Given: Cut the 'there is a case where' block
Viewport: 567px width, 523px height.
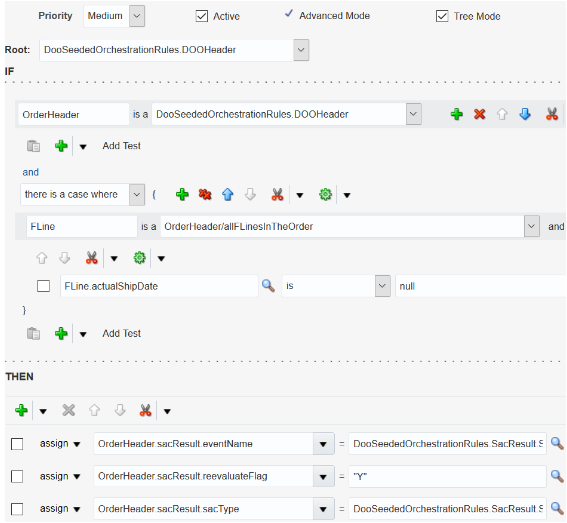Looking at the screenshot, I should point(277,195).
